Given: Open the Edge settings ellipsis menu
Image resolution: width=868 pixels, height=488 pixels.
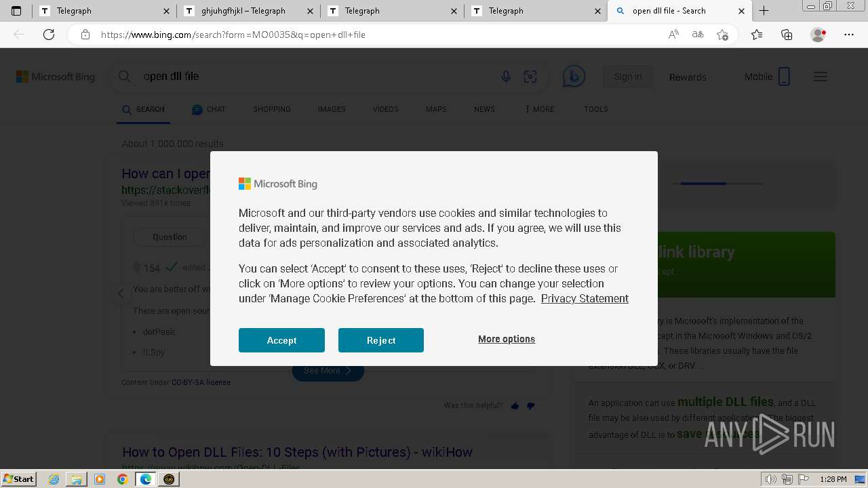Looking at the screenshot, I should [x=849, y=35].
